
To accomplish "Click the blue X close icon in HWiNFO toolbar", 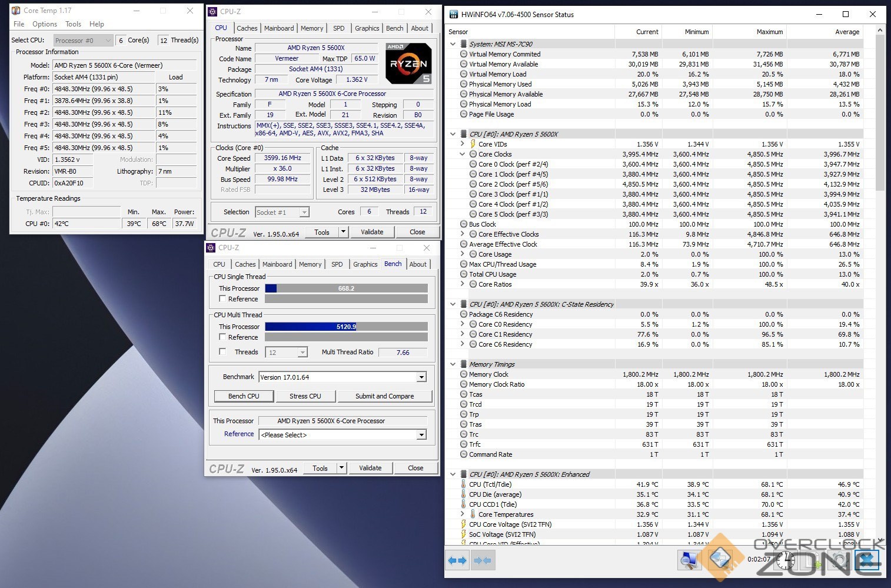I will tap(868, 560).
